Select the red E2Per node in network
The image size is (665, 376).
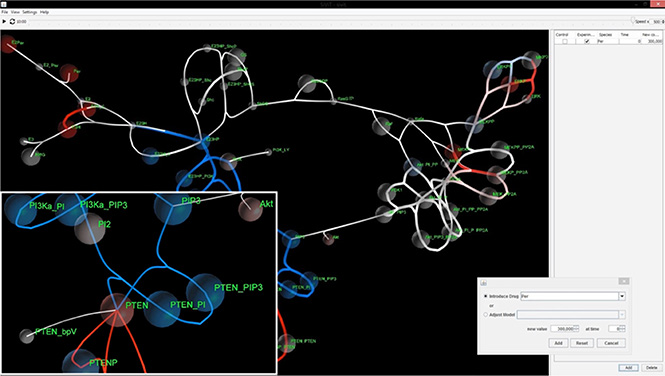(8, 44)
